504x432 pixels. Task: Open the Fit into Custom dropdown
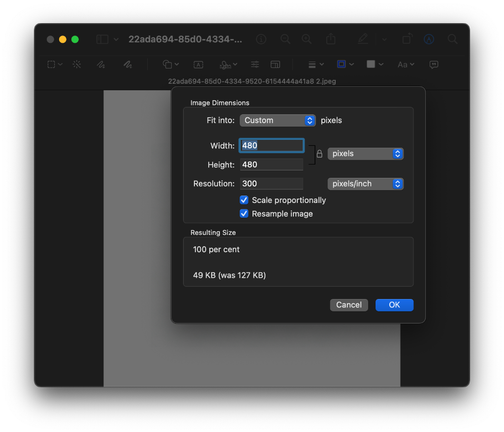coord(278,120)
